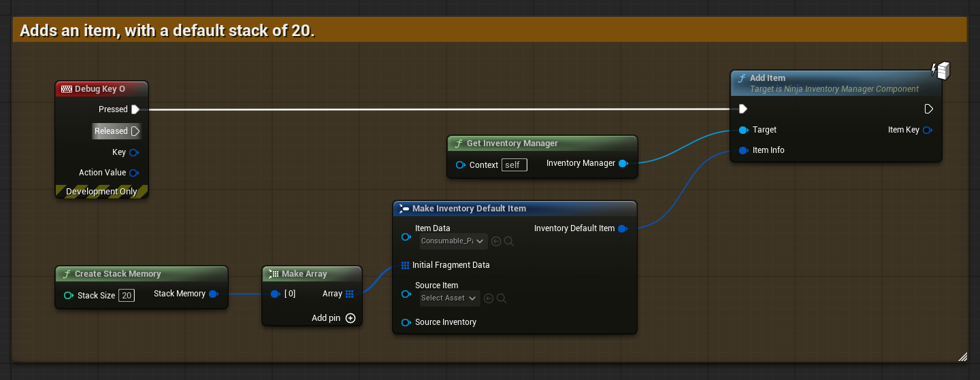
Task: Click the Add pin plus button on Make Array
Action: (350, 318)
